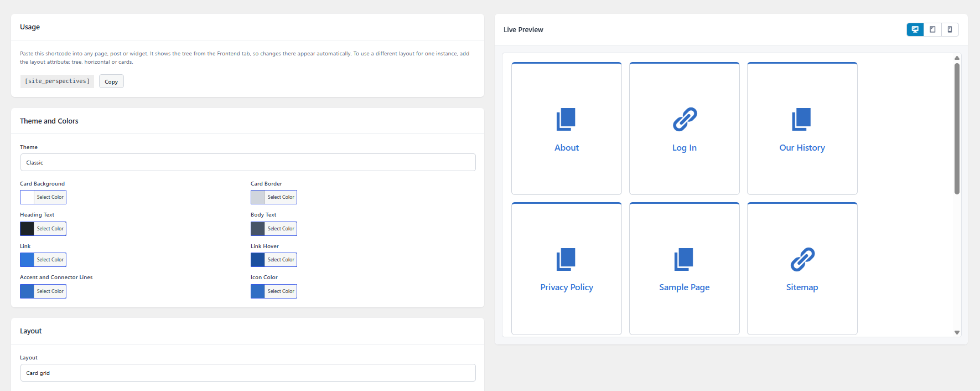Open the Our History link

coord(802,148)
